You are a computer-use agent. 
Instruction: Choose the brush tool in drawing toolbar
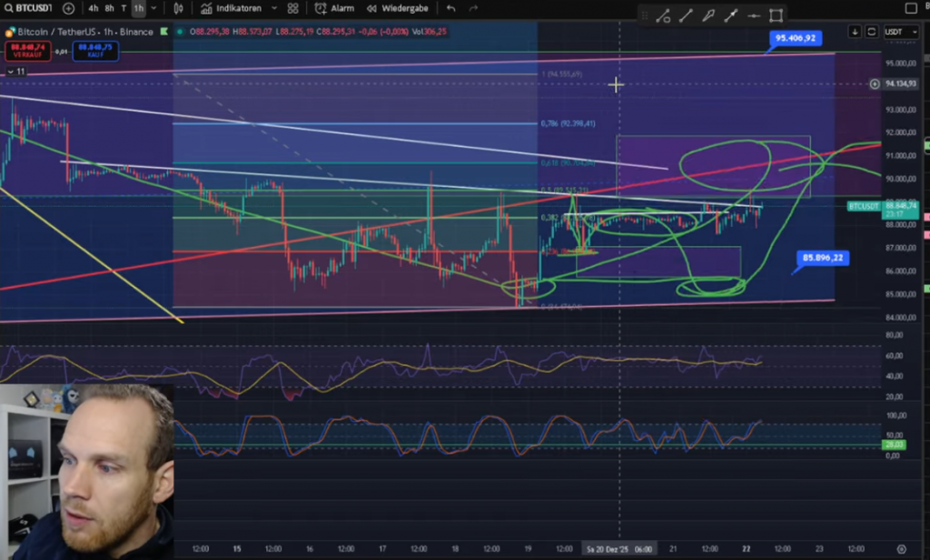(x=708, y=15)
